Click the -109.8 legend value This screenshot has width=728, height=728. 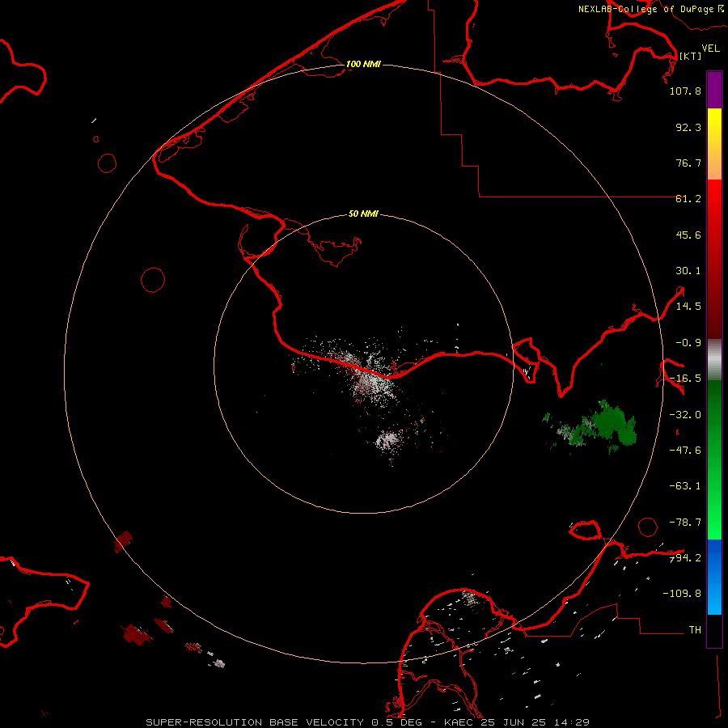coord(682,594)
